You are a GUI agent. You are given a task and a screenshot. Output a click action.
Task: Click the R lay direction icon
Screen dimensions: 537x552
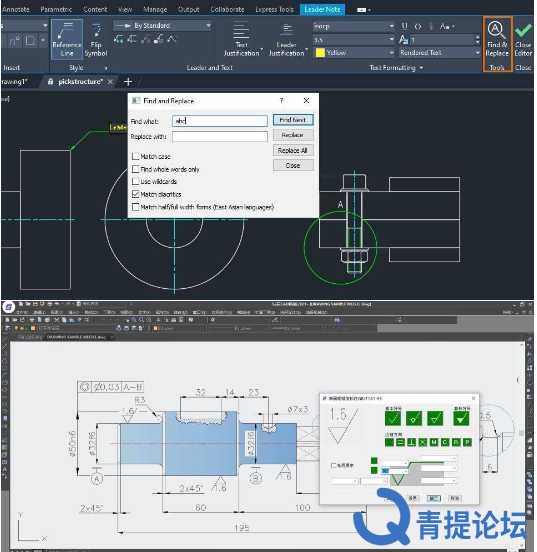[456, 442]
